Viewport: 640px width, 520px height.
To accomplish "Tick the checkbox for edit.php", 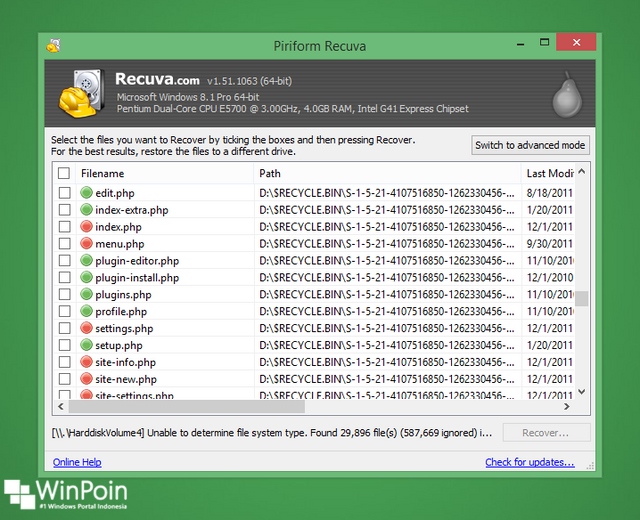I will (64, 193).
